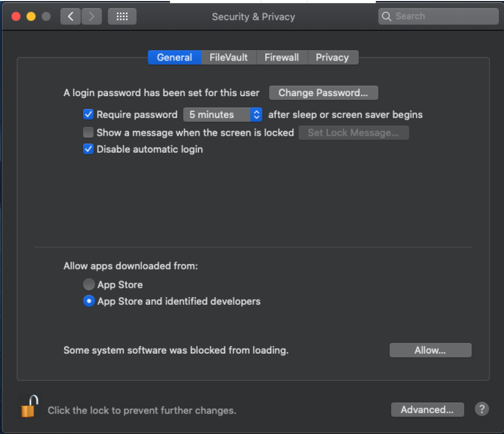
Task: Select the App Store only radio button
Action: 89,284
